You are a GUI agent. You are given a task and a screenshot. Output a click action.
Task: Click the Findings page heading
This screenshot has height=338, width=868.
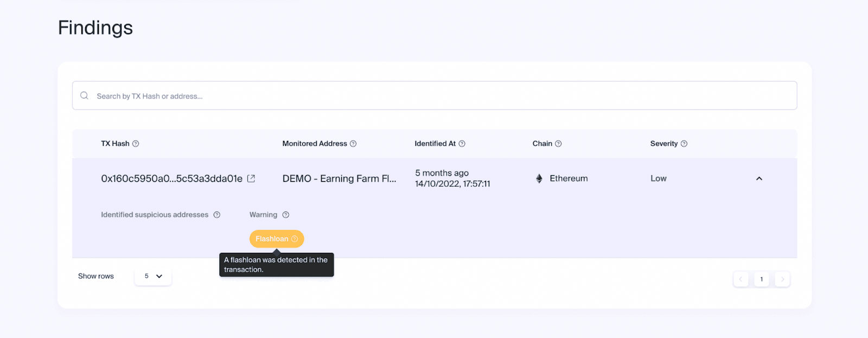point(95,28)
